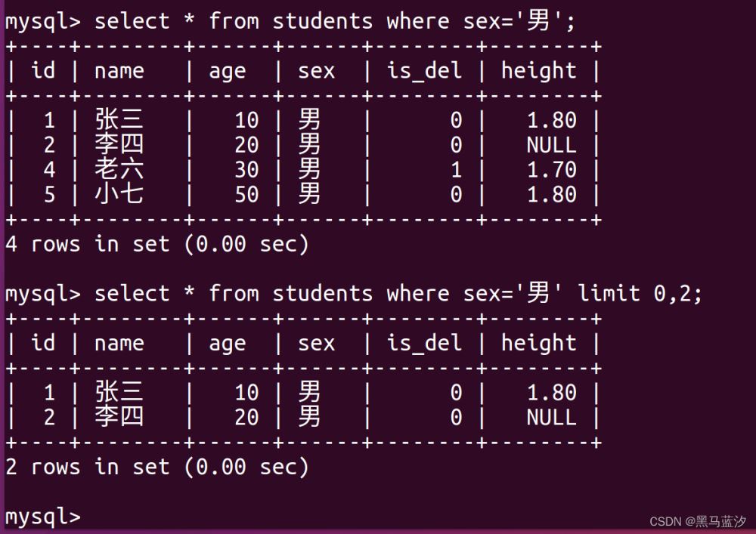The height and width of the screenshot is (534, 756).
Task: Select the name 小七 in the table
Action: coord(119,194)
